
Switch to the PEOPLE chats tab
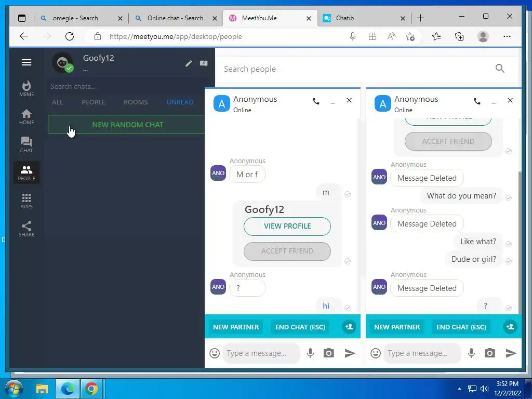tap(94, 102)
